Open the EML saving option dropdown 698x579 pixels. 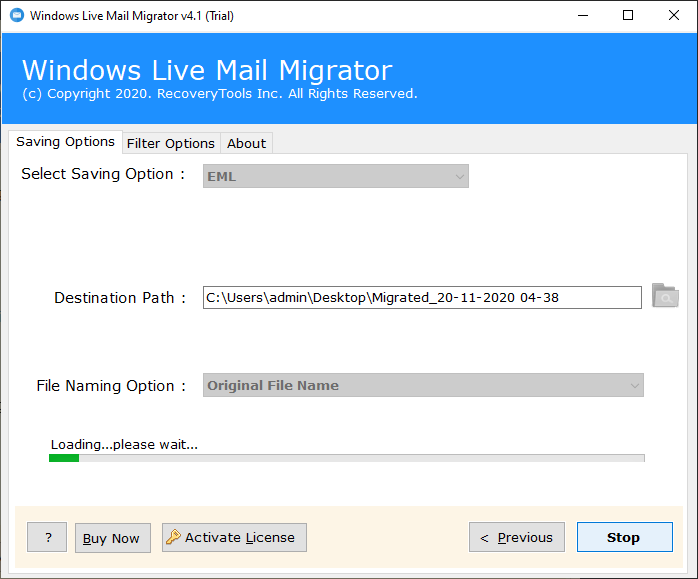click(336, 176)
